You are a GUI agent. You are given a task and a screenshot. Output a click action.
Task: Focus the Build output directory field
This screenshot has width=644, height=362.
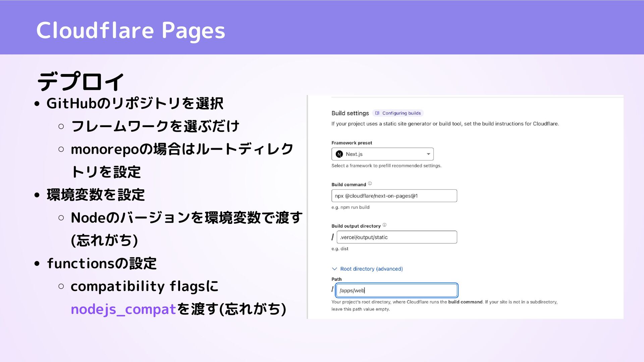[397, 237]
